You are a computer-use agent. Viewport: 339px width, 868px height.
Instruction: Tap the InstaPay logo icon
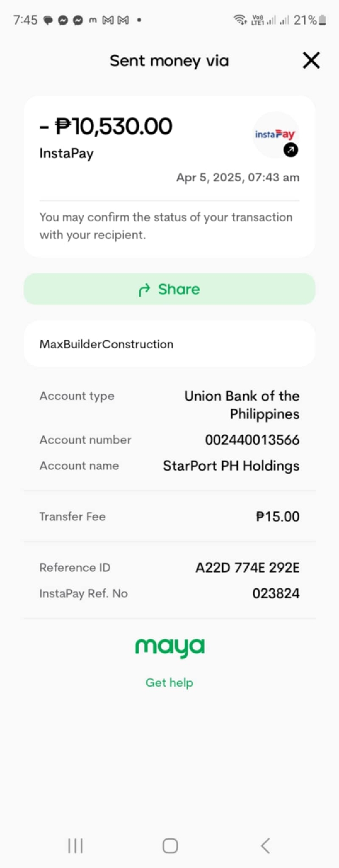pos(275,135)
